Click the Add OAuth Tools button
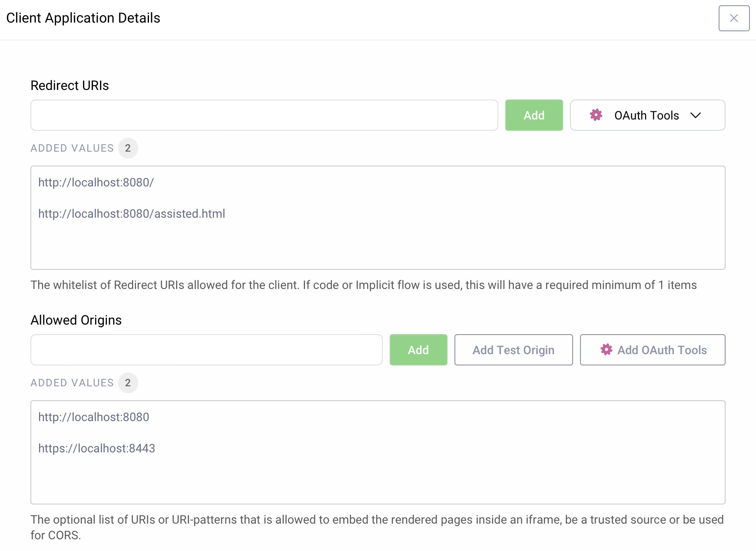 (x=652, y=350)
